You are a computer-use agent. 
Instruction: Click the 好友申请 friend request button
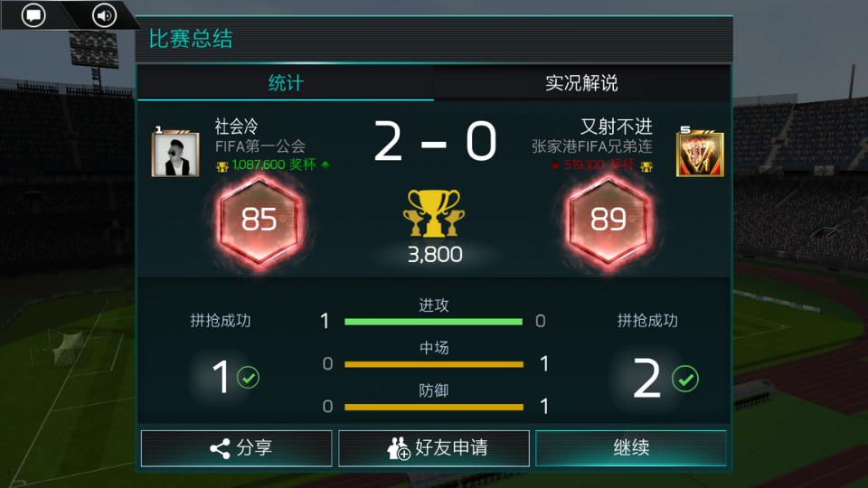434,448
